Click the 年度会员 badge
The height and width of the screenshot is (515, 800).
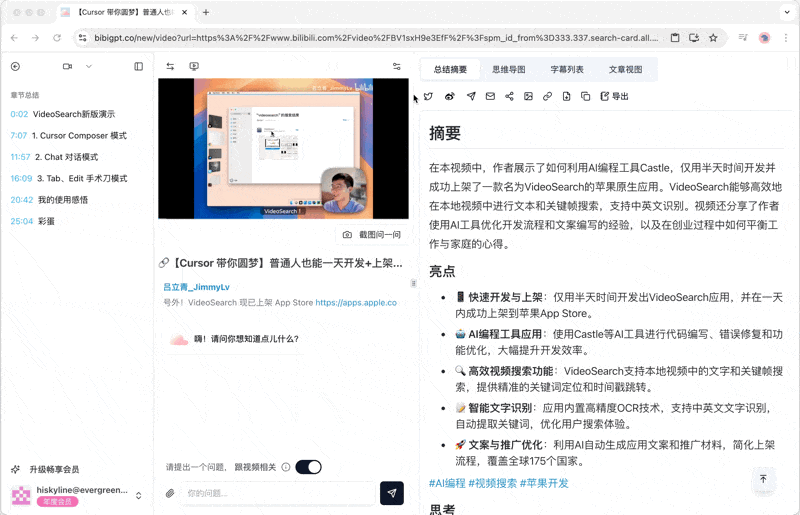(x=57, y=502)
